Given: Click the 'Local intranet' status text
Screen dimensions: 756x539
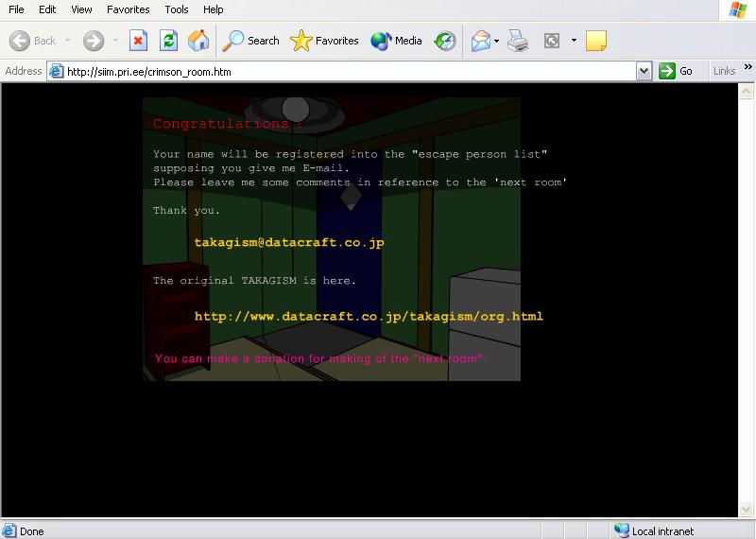Looking at the screenshot, I should tap(663, 531).
